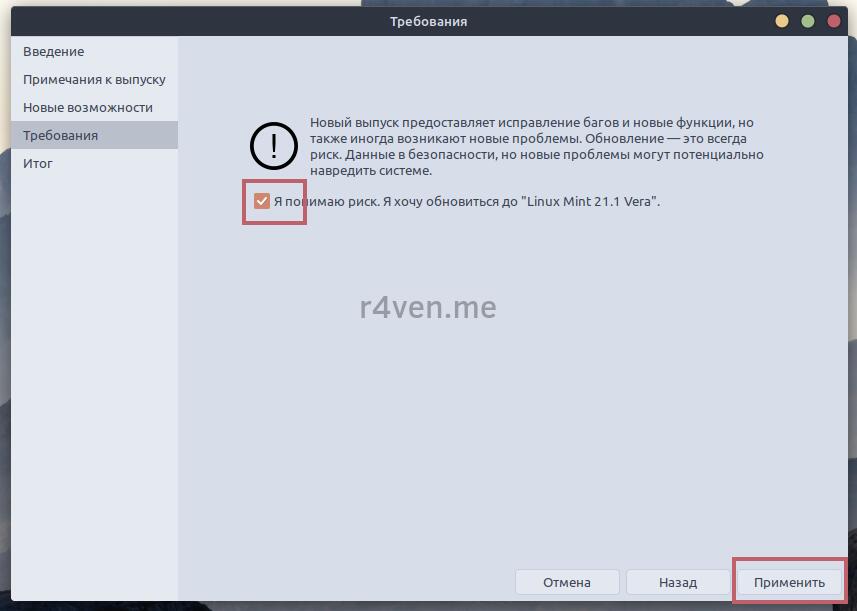The image size is (857, 611).
Task: Click the Требования window title bar
Action: (x=428, y=21)
